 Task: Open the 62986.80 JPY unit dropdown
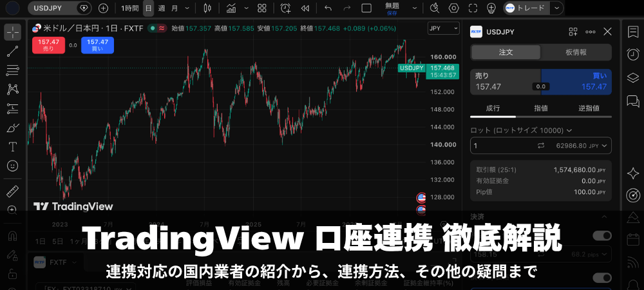click(580, 146)
